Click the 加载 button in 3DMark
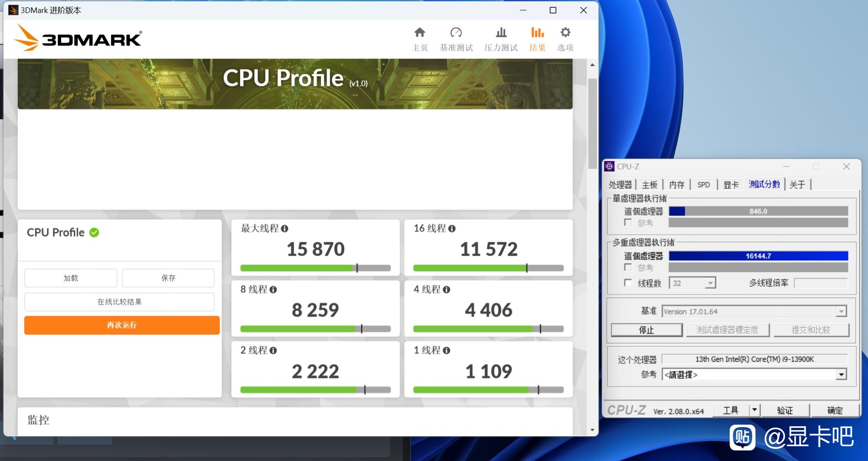 point(71,278)
